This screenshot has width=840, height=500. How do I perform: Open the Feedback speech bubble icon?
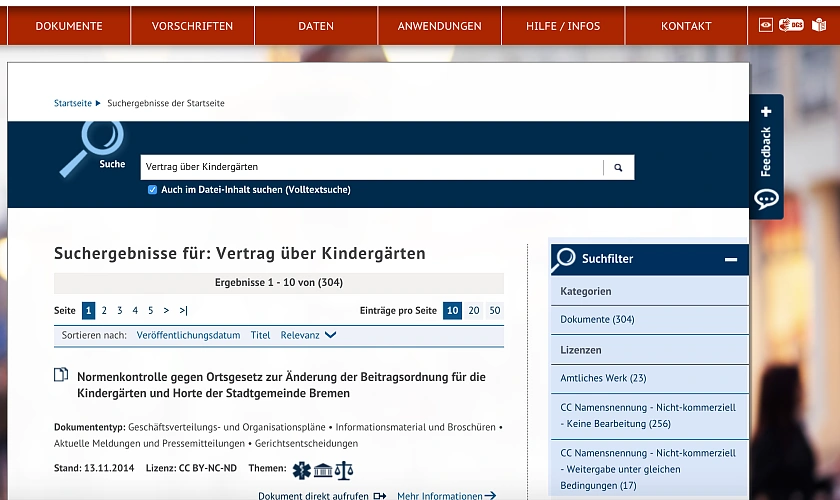tap(766, 199)
